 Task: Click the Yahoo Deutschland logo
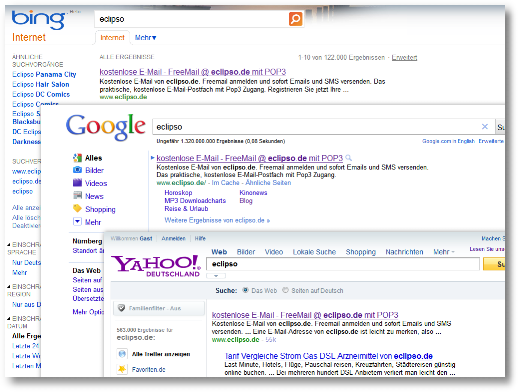(x=156, y=266)
